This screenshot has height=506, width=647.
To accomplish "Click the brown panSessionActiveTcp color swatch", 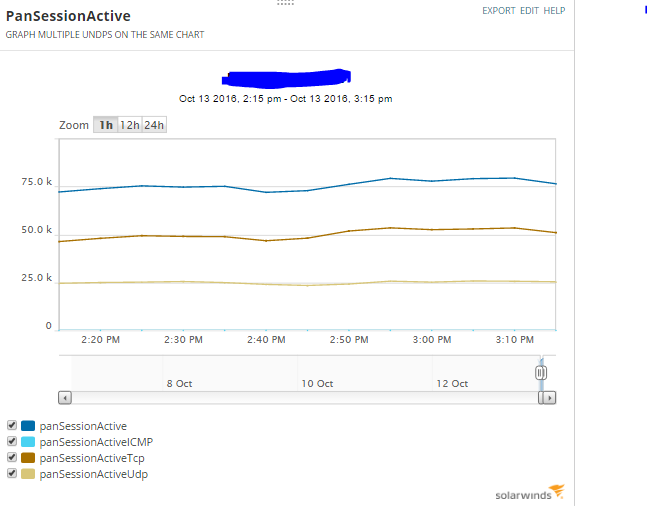I will click(28, 458).
